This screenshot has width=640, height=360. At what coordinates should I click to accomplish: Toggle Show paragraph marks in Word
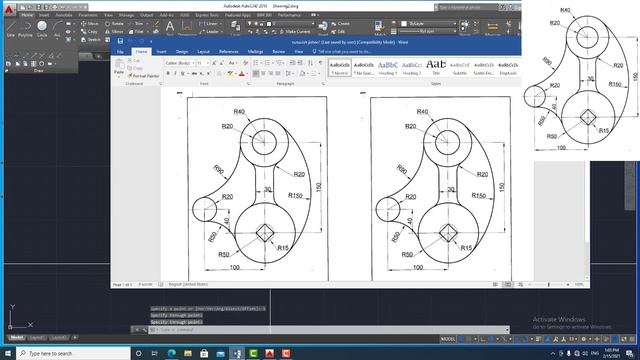click(320, 63)
